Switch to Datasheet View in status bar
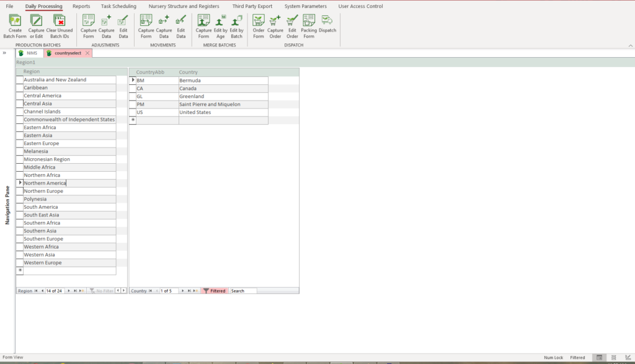 [x=613, y=358]
